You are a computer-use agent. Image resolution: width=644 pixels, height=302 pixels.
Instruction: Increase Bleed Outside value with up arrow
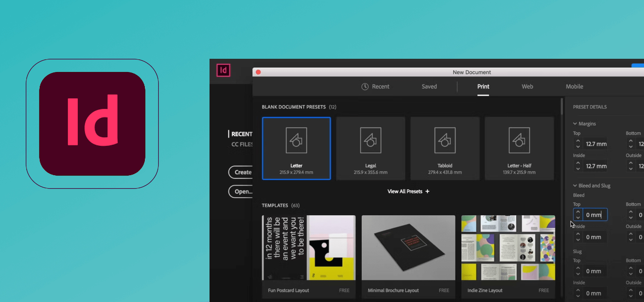click(631, 234)
